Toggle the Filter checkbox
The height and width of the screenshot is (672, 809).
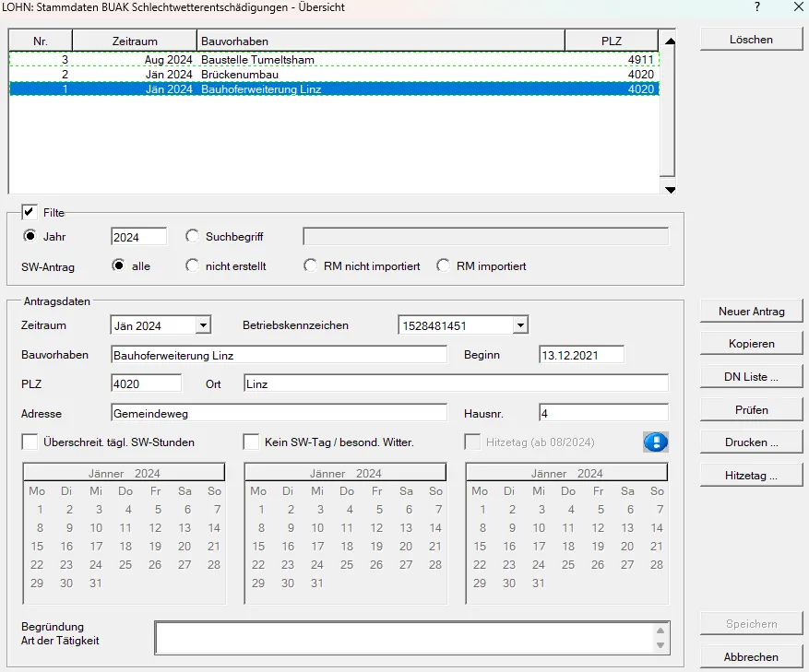pos(29,212)
